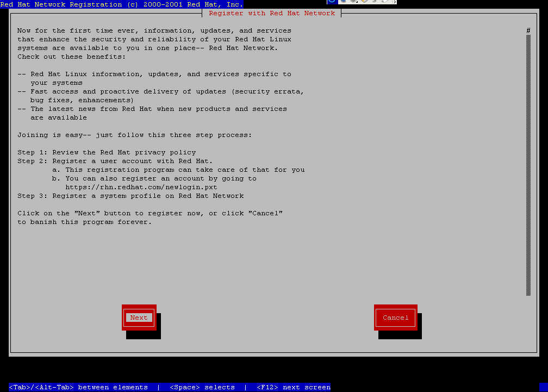Click the '<F12> next screen' hint in the status bar
The height and width of the screenshot is (392, 548).
[294, 387]
